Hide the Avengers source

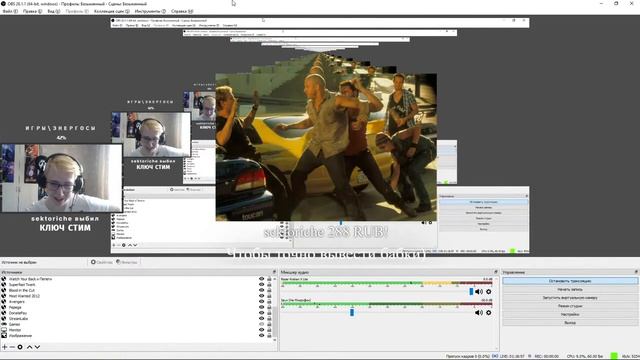coord(262,302)
